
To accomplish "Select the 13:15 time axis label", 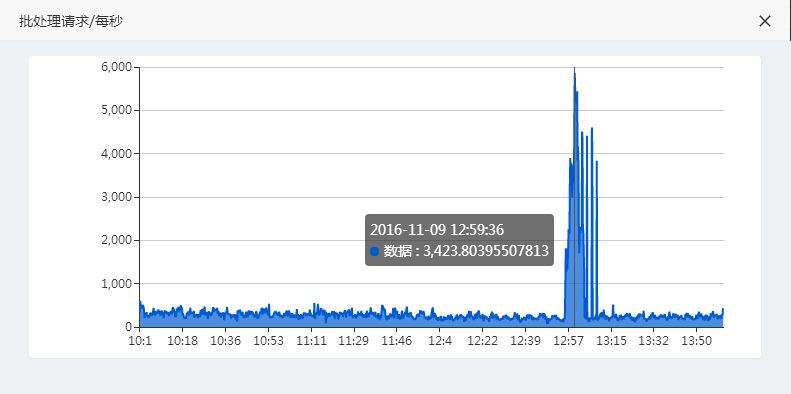I will [x=611, y=341].
